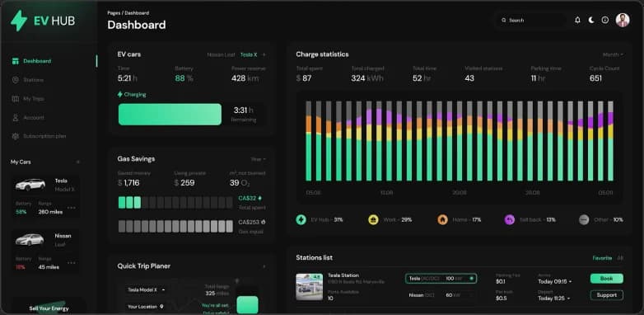This screenshot has height=315, width=644.
Task: Open the Depart Today 11:25 dropdown
Action: click(555, 299)
